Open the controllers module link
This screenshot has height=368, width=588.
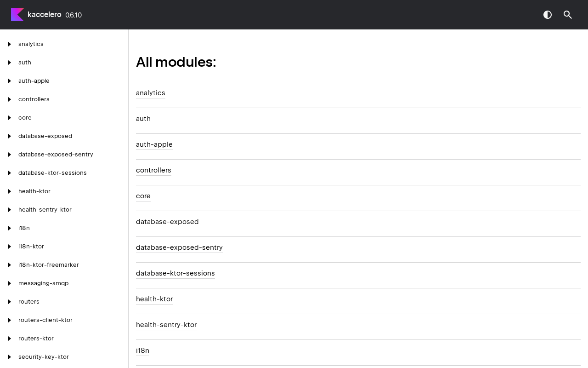pyautogui.click(x=153, y=170)
